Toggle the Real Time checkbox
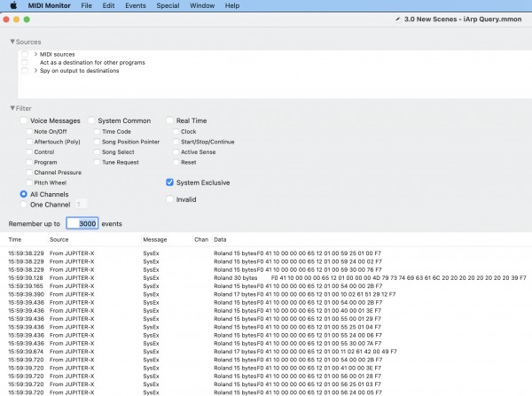532x396 pixels. [x=169, y=120]
